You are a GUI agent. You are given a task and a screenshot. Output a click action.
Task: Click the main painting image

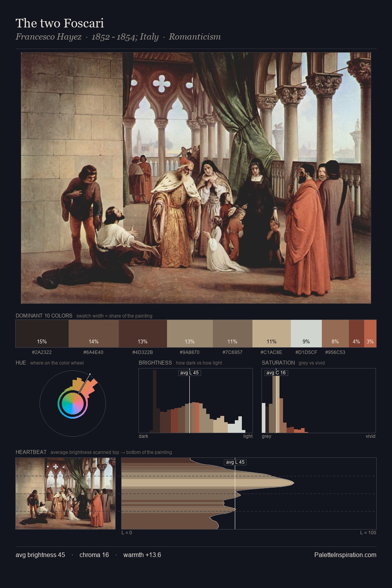196,178
